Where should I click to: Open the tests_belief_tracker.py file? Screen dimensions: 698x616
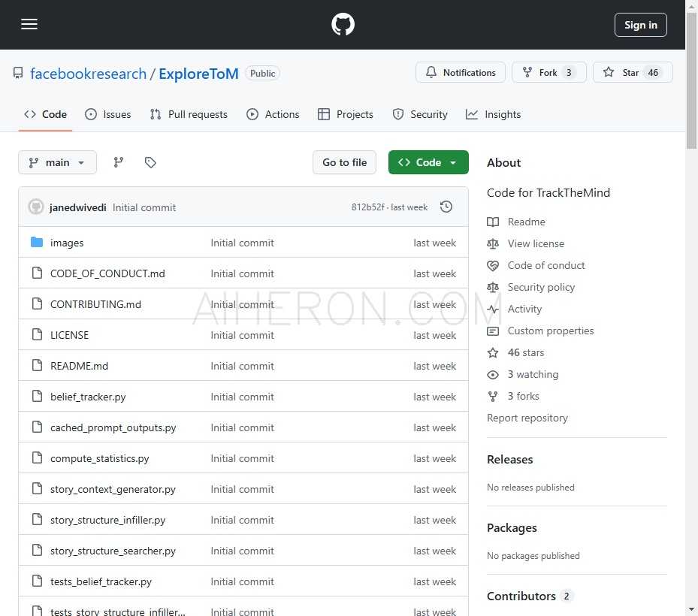coord(101,581)
